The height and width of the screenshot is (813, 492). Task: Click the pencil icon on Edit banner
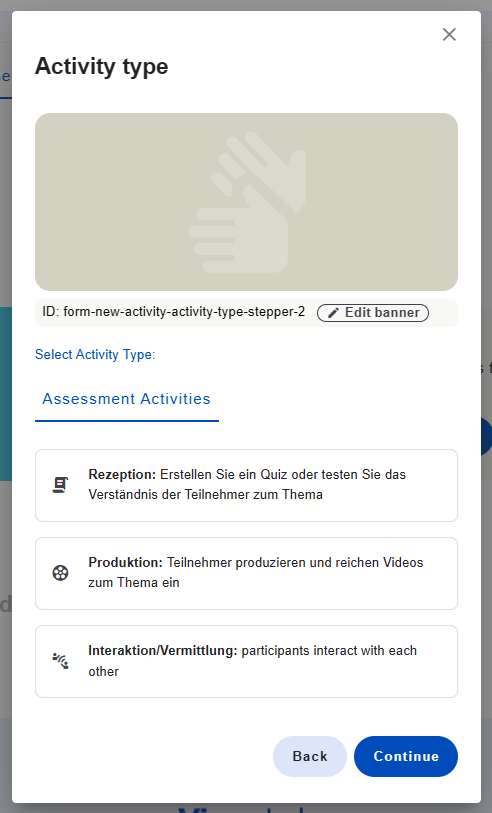[333, 313]
